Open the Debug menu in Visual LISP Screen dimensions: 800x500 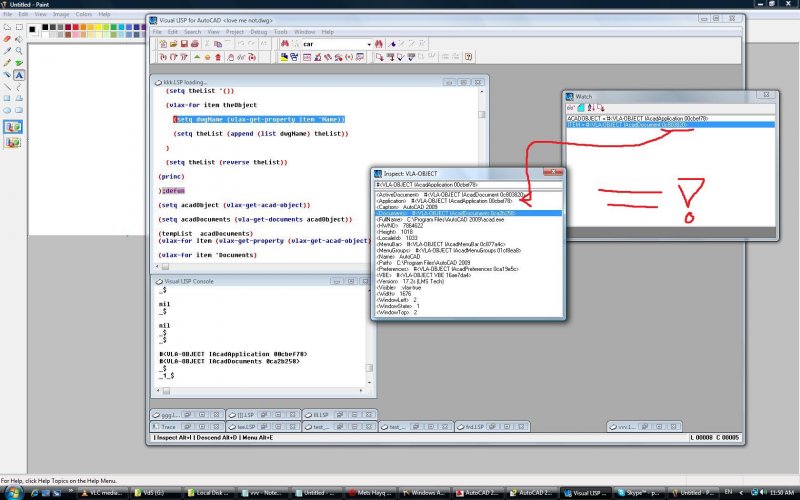(259, 32)
